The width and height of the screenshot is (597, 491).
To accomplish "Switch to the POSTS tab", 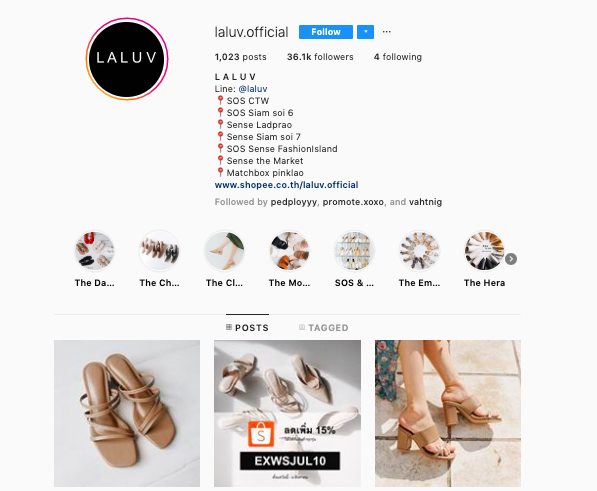I will tap(247, 328).
